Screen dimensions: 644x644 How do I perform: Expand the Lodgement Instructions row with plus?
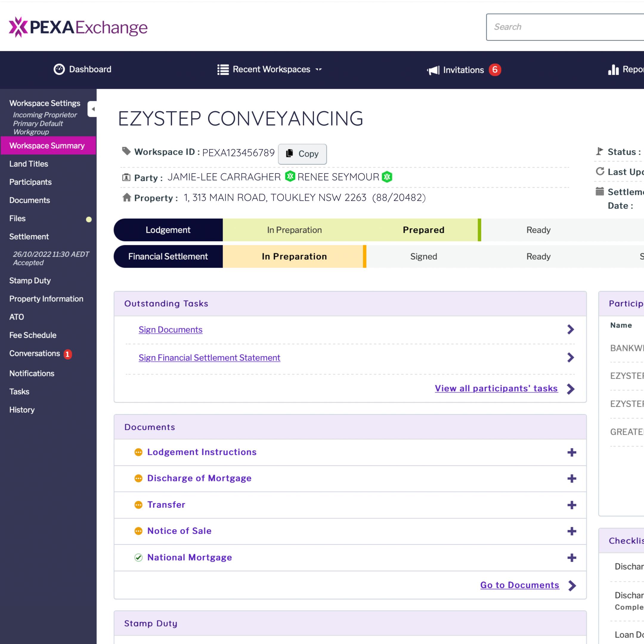572,452
